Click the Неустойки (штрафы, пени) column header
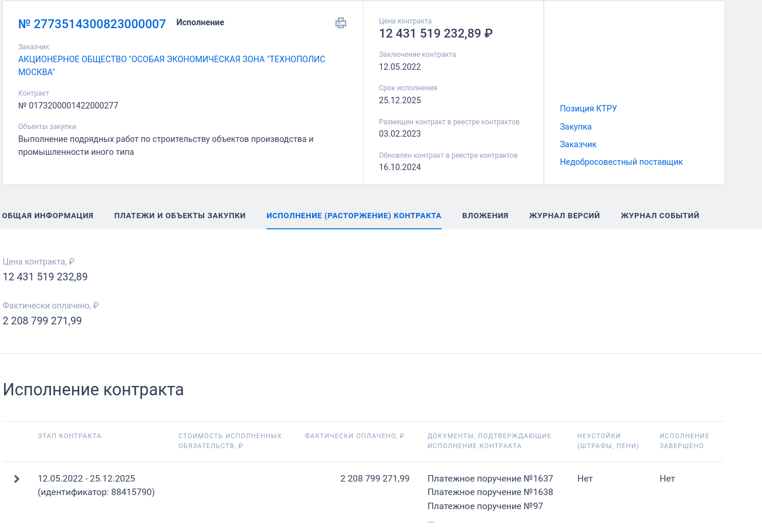This screenshot has width=762, height=532. [x=608, y=441]
